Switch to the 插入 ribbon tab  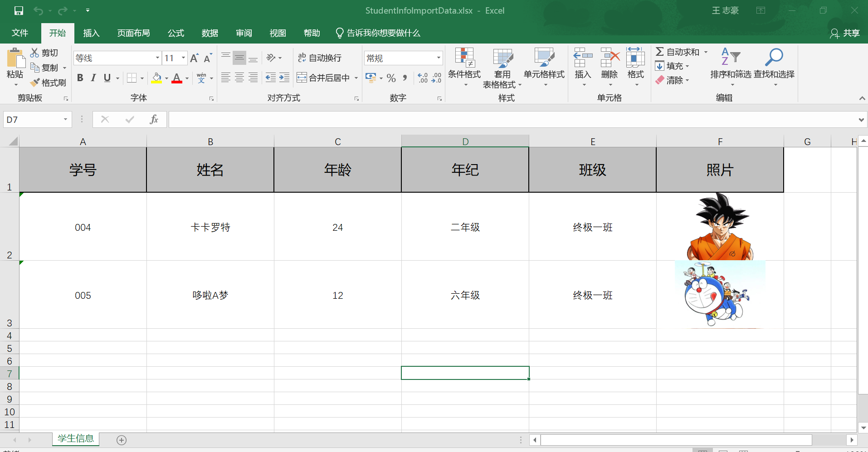(x=91, y=33)
